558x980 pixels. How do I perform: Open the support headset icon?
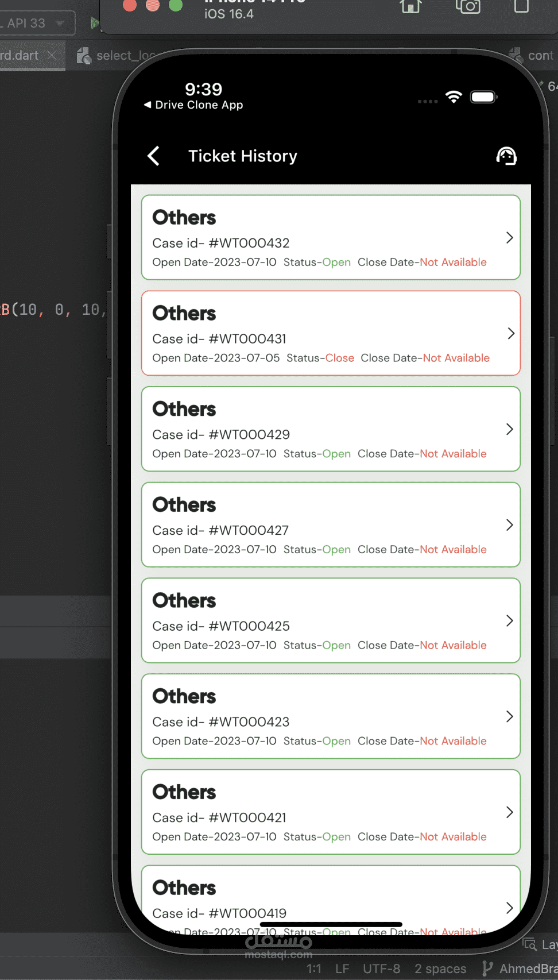pos(506,156)
